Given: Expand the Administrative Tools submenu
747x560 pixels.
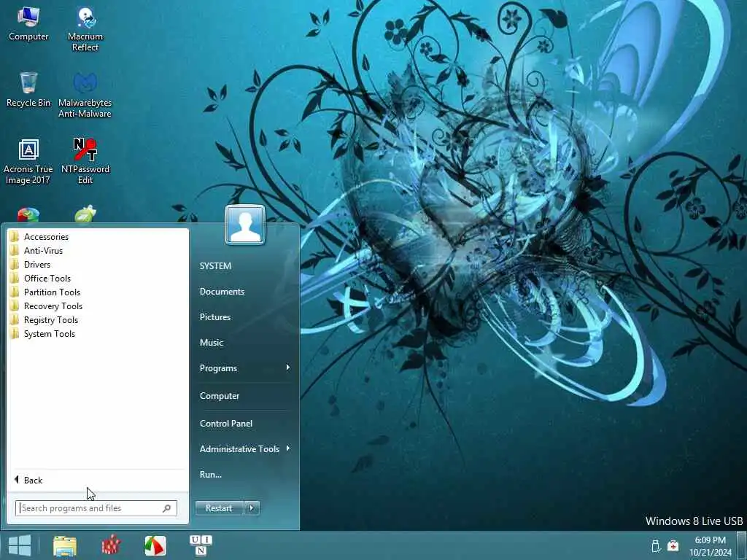Looking at the screenshot, I should (245, 448).
